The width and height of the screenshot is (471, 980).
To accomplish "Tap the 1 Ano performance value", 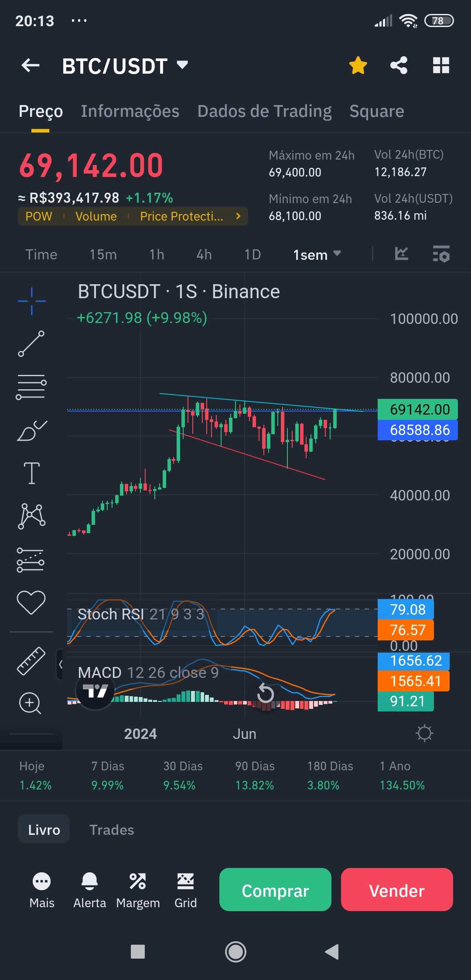I will click(402, 786).
